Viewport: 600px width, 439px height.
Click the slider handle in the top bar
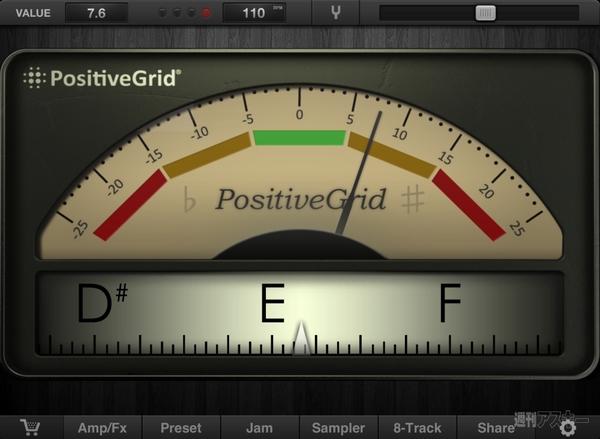tap(486, 13)
